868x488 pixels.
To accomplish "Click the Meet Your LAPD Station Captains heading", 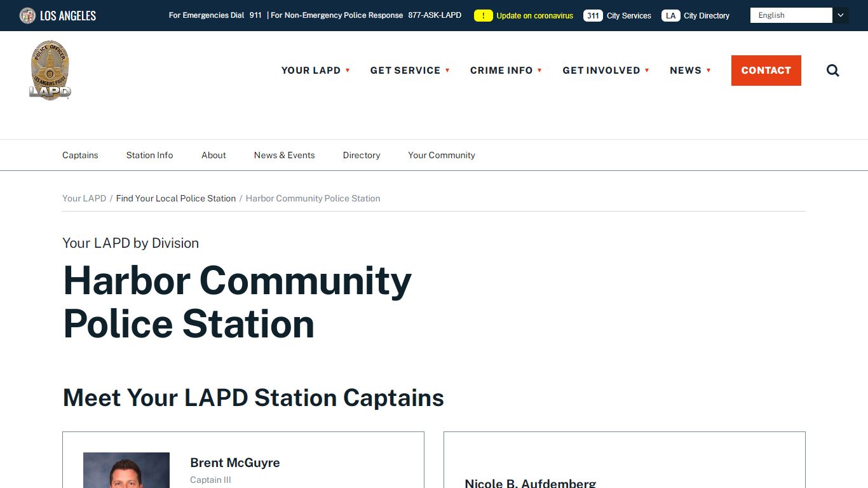I will point(254,398).
